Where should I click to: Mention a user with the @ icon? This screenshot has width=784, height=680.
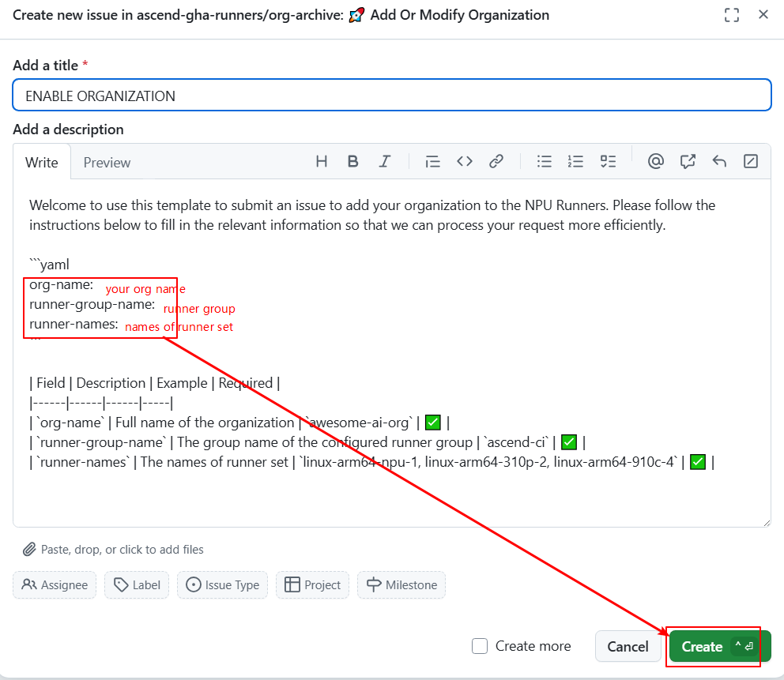pos(655,161)
